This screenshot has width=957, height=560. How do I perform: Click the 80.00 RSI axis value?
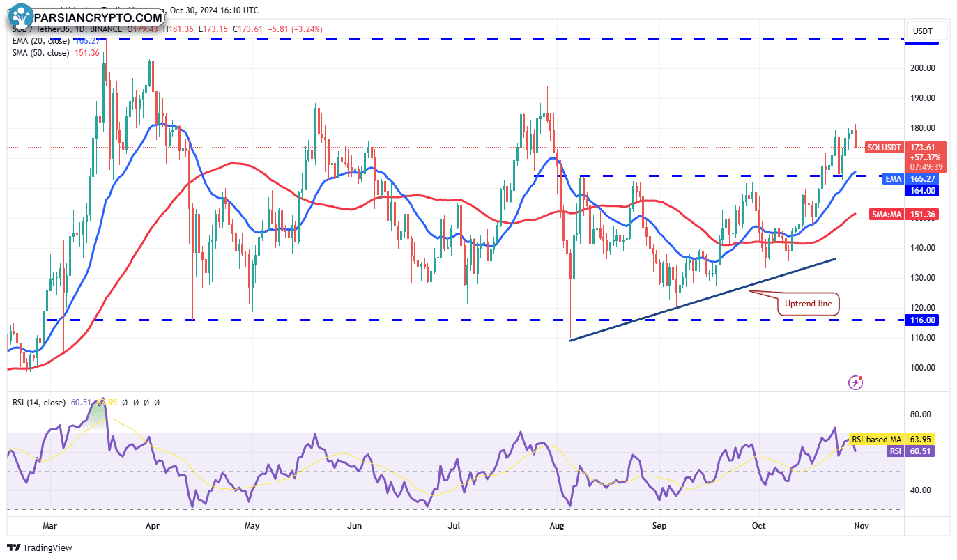pyautogui.click(x=920, y=414)
